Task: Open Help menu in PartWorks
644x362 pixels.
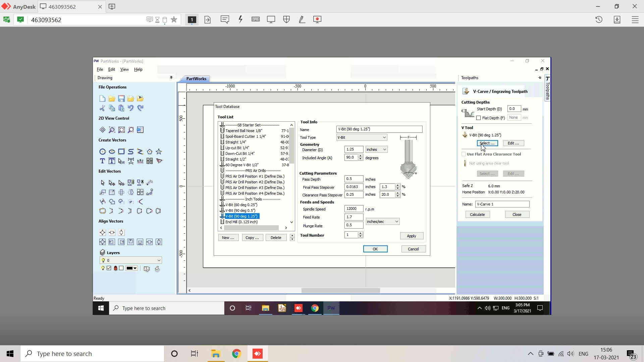Action: (138, 69)
